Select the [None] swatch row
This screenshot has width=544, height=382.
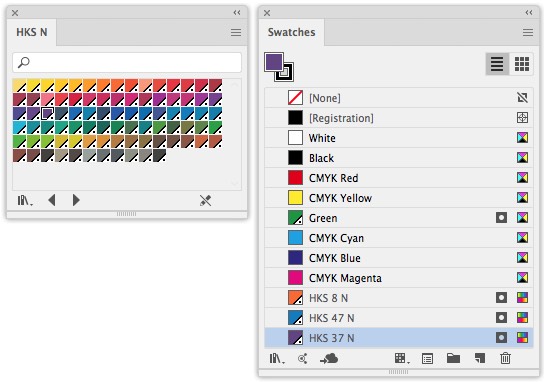(399, 98)
